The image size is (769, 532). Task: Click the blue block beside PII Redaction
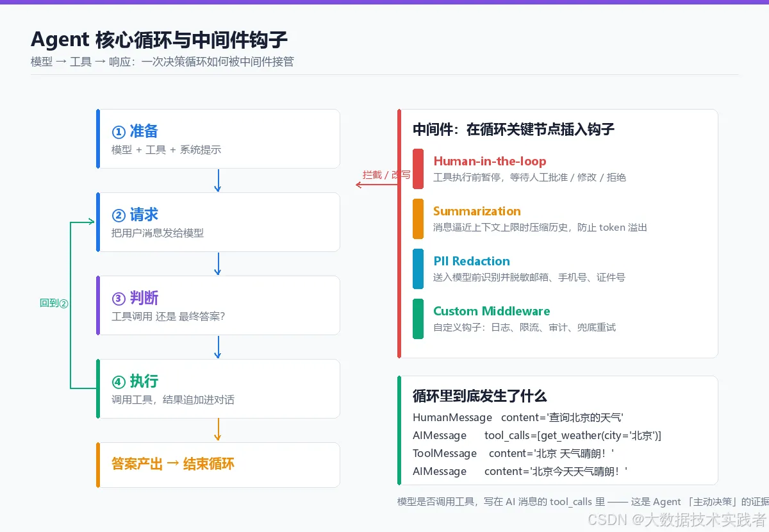(418, 269)
